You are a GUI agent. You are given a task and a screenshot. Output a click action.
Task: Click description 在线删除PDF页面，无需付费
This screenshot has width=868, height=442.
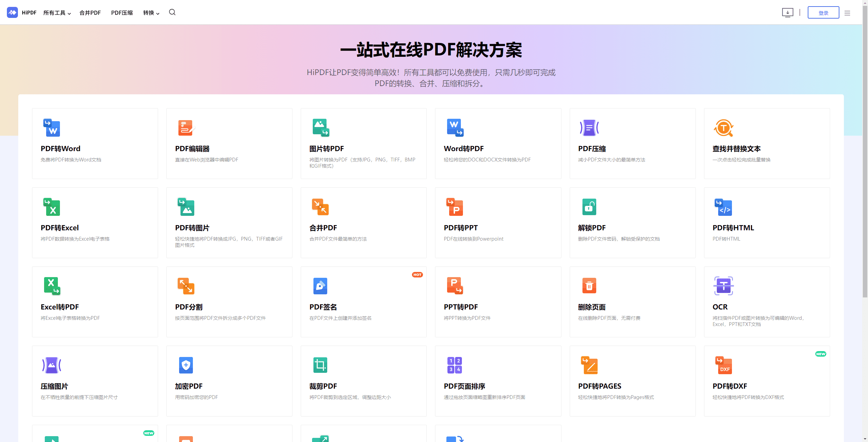(609, 318)
